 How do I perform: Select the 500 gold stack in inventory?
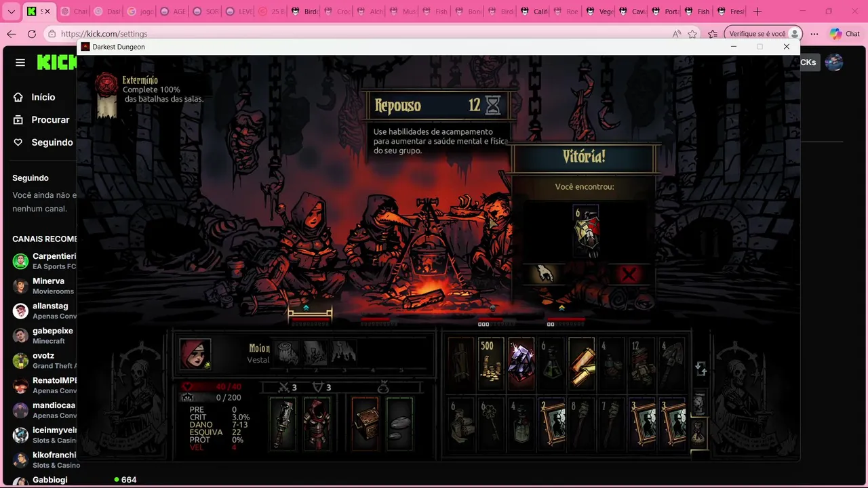tap(491, 363)
